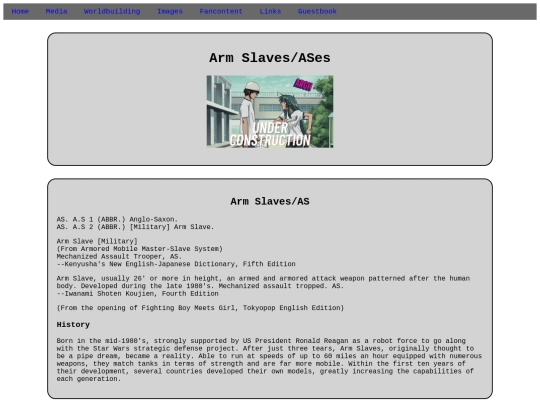540x405 pixels.
Task: Click '(From Armored Mobile Master-Slave System)' line
Action: tap(139, 249)
